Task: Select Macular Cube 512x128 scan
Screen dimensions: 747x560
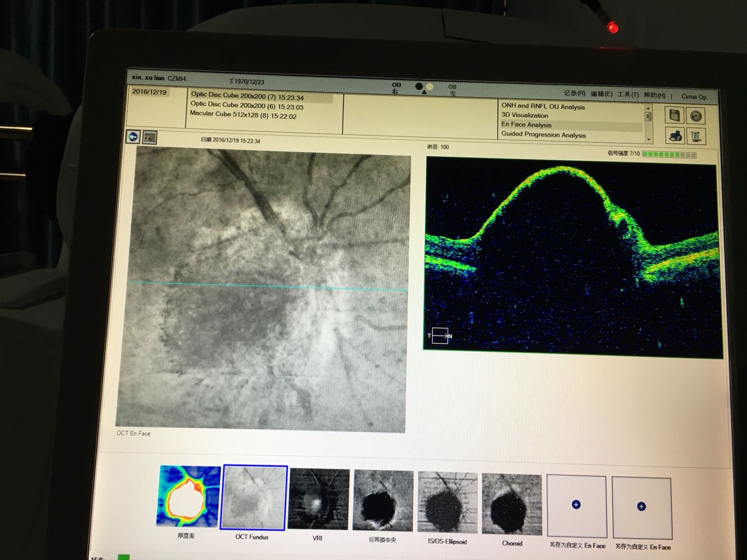Action: click(x=243, y=115)
